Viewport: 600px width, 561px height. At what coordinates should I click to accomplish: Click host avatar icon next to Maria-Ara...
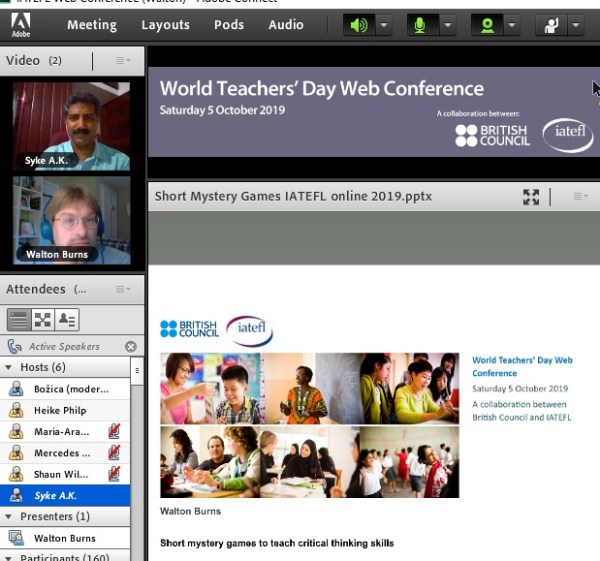tap(16, 432)
